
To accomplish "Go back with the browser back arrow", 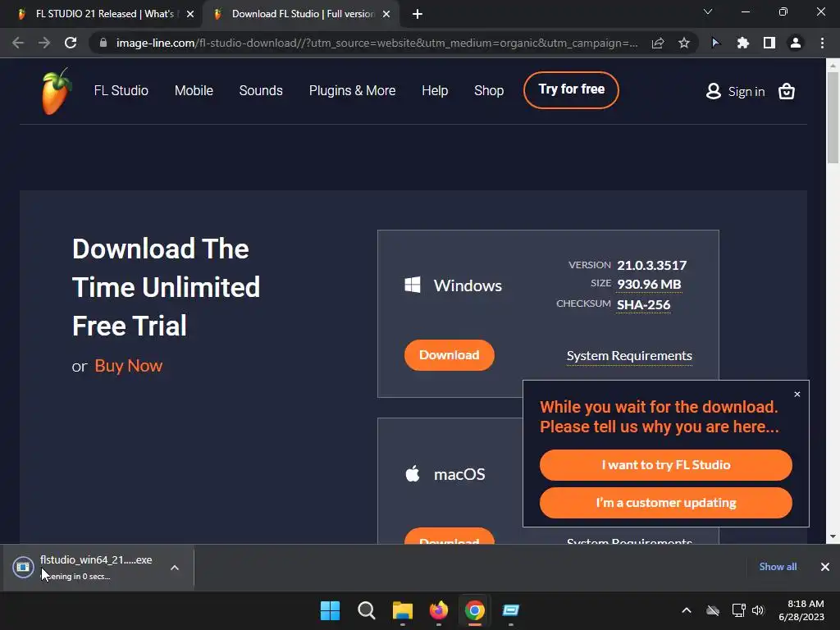I will pos(18,43).
